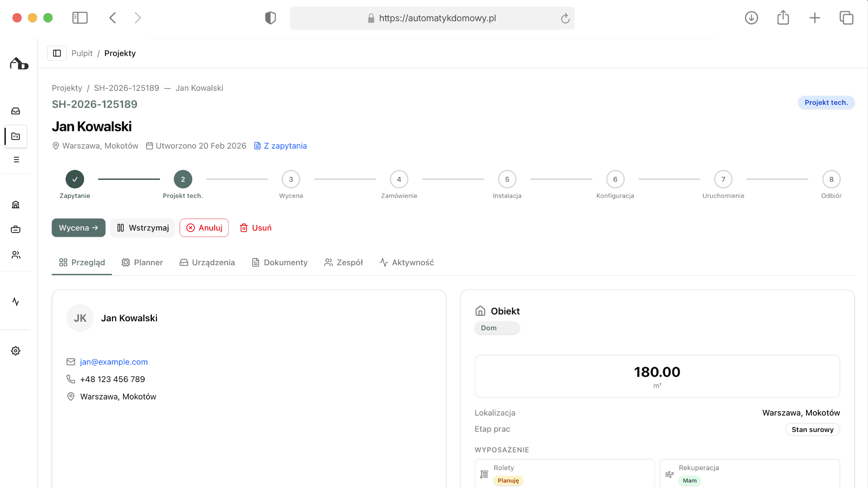Toggle the browser sidebar view
The image size is (868, 488).
click(x=80, y=18)
